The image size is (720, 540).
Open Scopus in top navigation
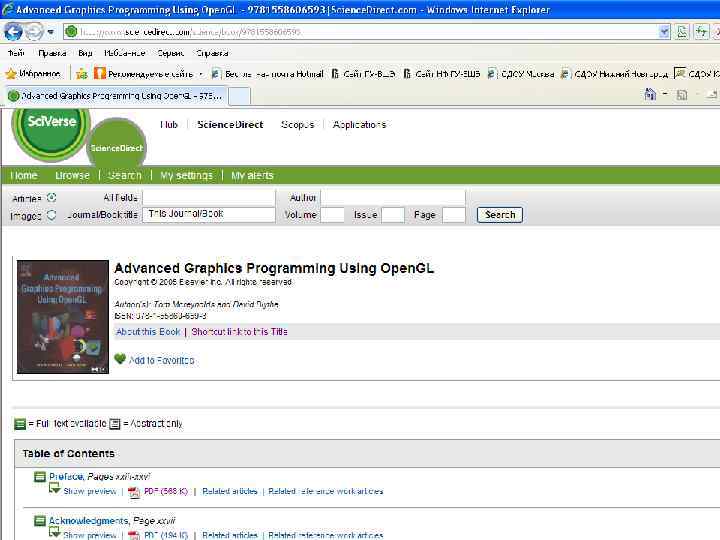point(298,124)
